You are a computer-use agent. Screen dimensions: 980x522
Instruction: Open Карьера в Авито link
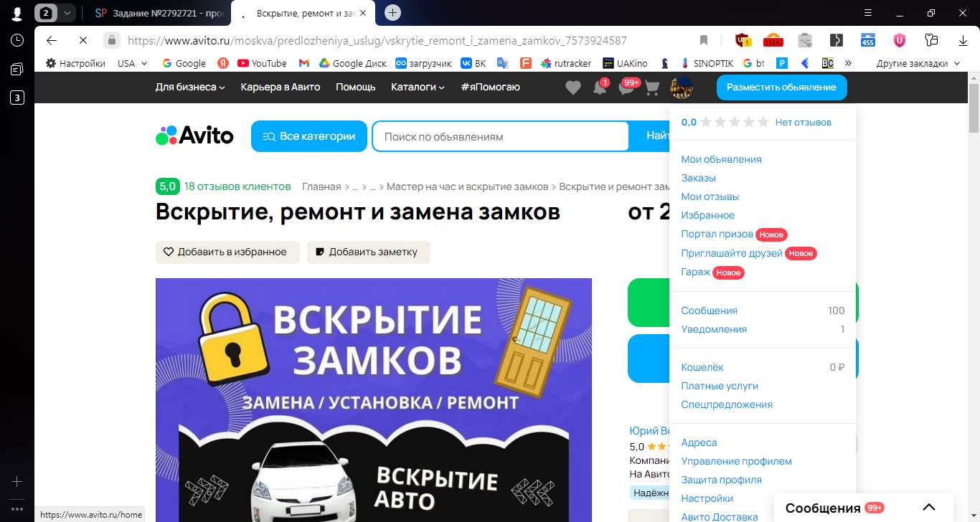click(281, 87)
